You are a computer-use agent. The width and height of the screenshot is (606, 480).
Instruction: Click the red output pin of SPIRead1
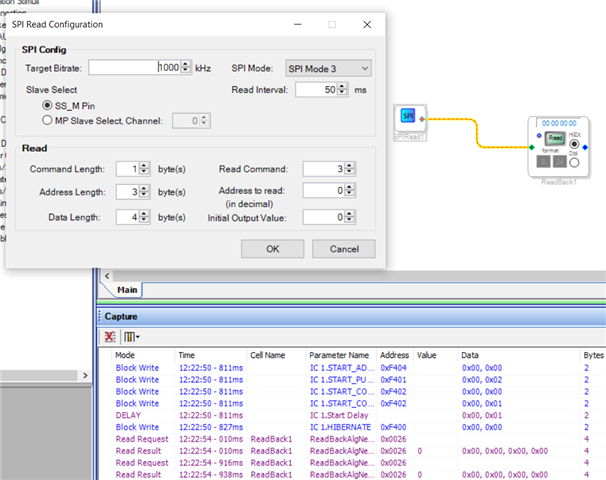422,119
